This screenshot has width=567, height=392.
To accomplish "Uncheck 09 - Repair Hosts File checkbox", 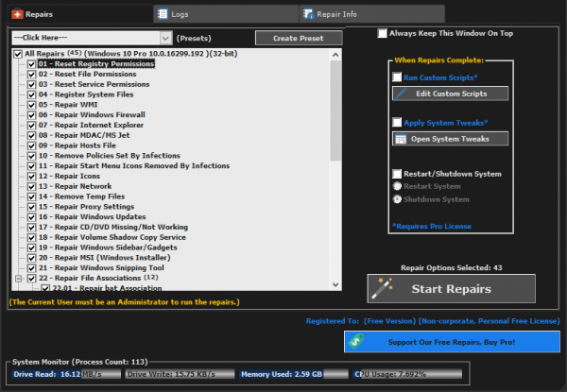I will coord(31,146).
